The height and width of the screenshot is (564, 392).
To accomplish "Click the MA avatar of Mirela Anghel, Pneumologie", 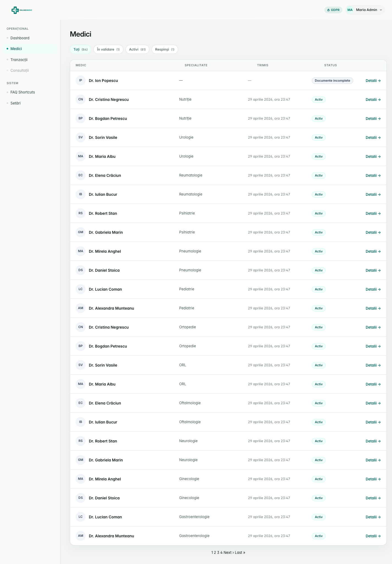I will (x=81, y=251).
